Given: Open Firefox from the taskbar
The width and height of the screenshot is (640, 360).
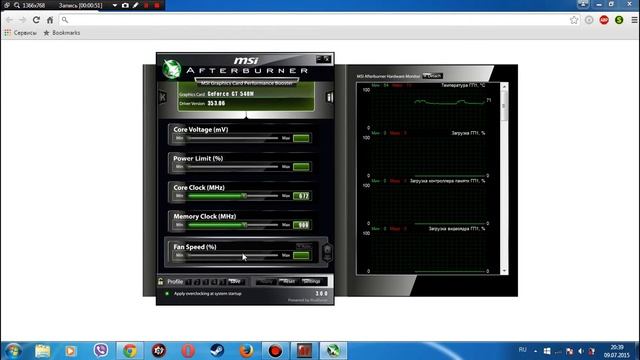Looking at the screenshot, I should pyautogui.click(x=246, y=351).
